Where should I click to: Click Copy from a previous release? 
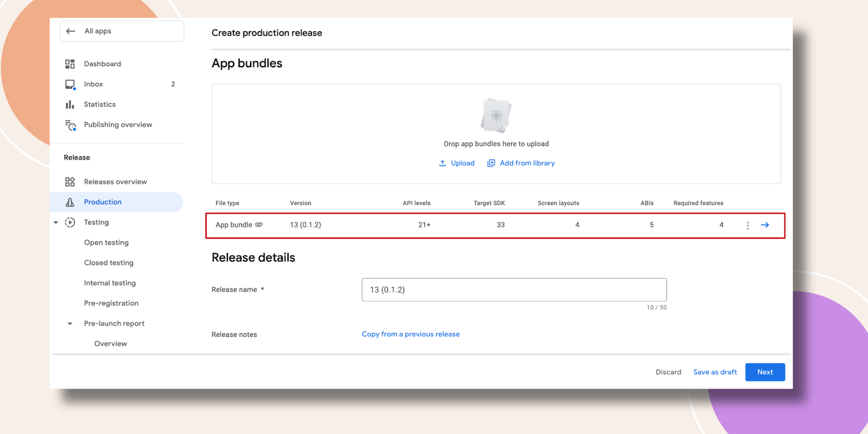click(x=411, y=334)
